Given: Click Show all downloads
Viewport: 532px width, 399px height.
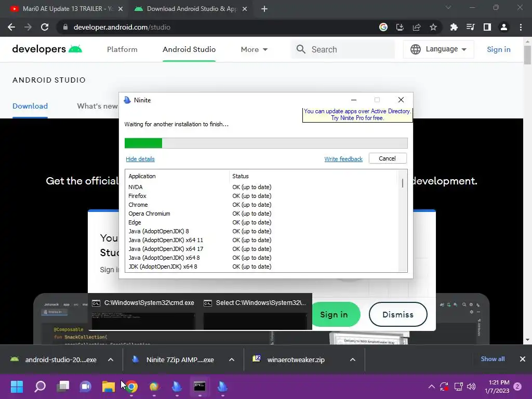Looking at the screenshot, I should (x=493, y=359).
